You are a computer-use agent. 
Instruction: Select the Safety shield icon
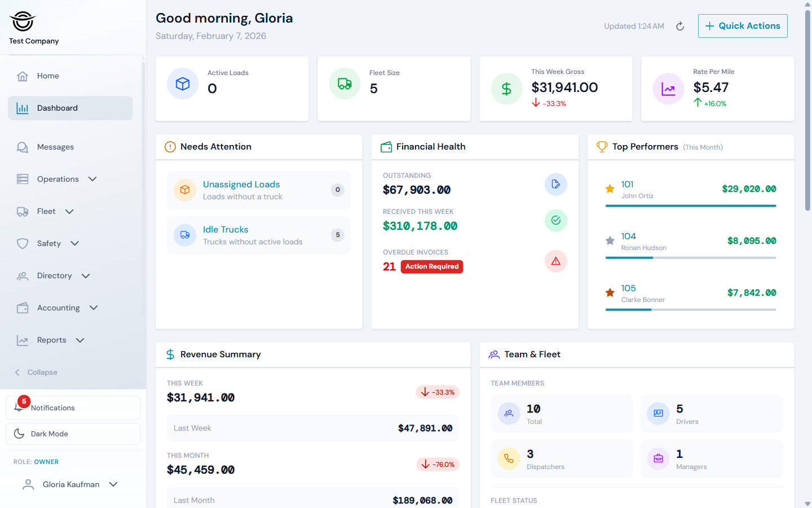click(23, 243)
